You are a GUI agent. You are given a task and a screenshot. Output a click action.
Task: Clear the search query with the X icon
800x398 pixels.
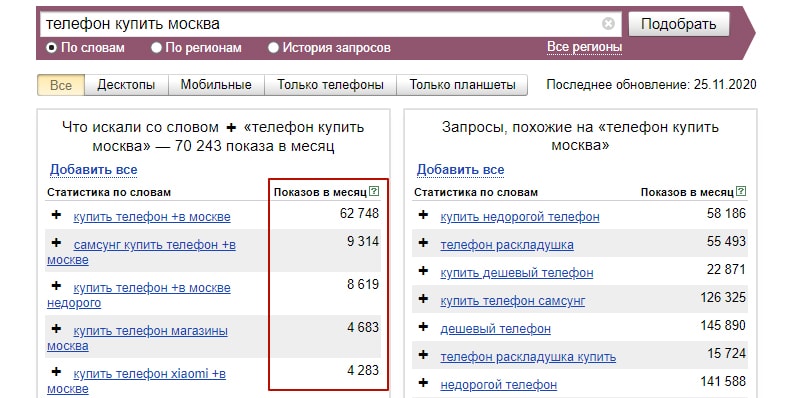pyautogui.click(x=608, y=23)
